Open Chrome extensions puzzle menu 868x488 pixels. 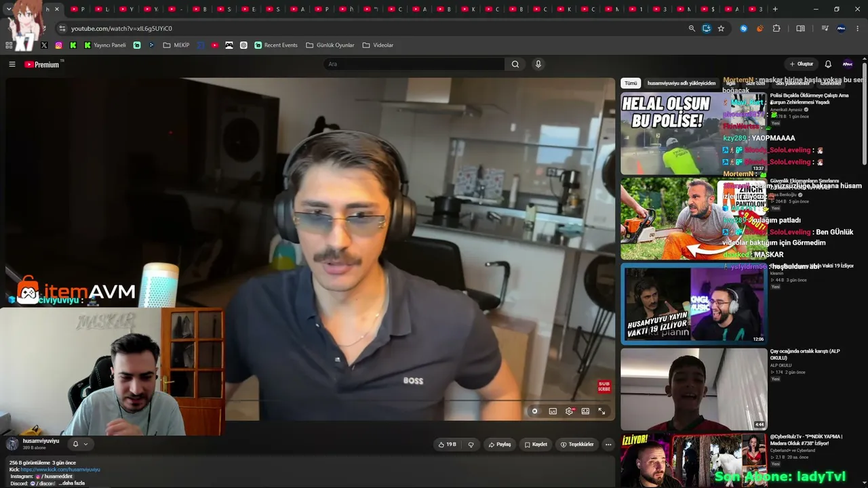(x=776, y=28)
